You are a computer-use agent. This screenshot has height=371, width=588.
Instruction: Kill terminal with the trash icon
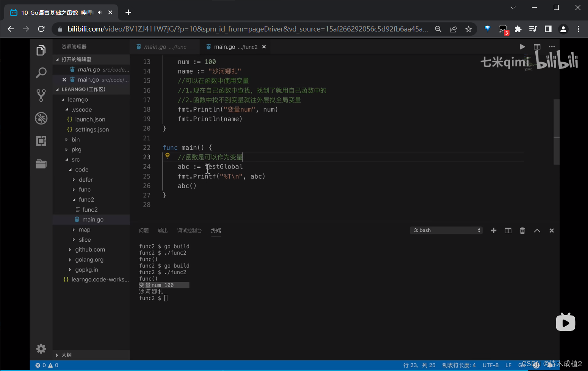(522, 230)
